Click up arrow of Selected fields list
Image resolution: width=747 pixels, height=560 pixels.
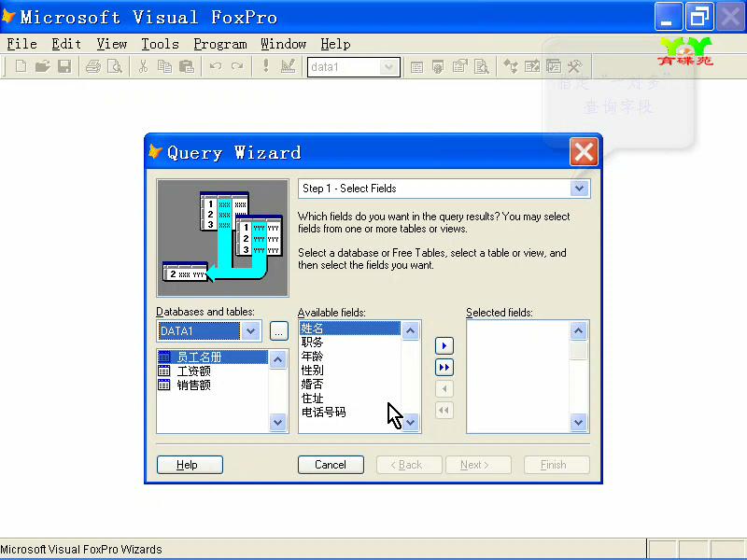pos(578,330)
